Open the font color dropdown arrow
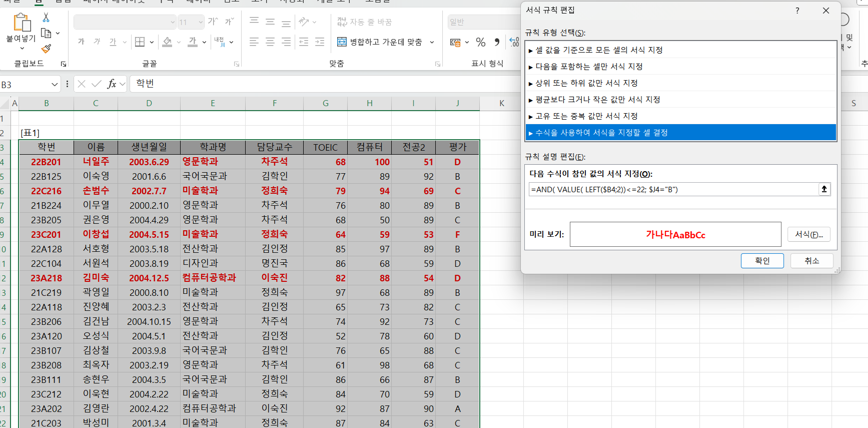This screenshot has height=428, width=868. 204,42
